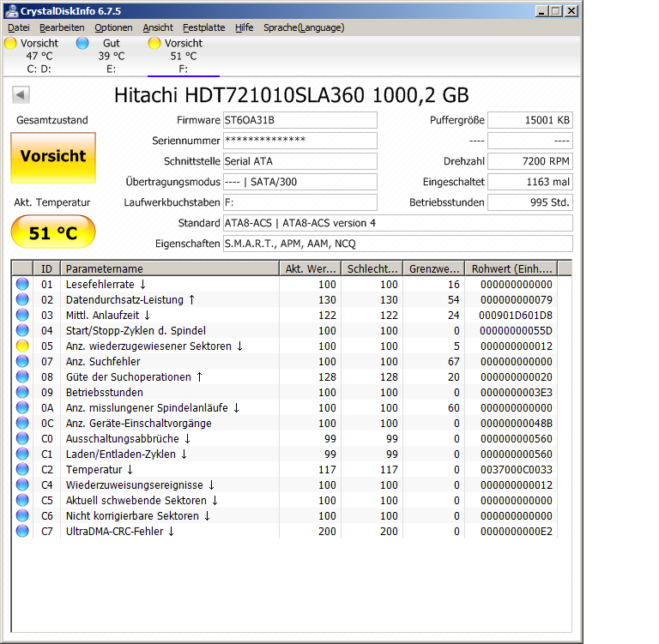Screen dimensions: 659x644
Task: Click the Standard field ATA8-ACS
Action: tap(397, 223)
